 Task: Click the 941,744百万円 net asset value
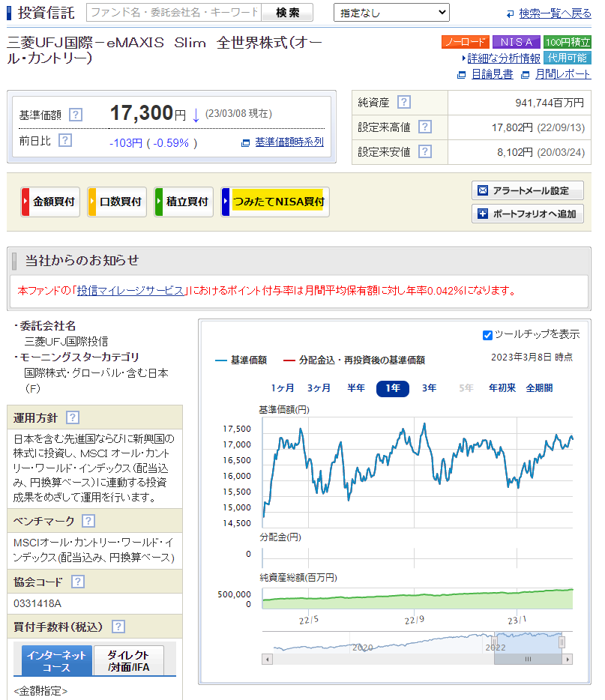tap(550, 103)
